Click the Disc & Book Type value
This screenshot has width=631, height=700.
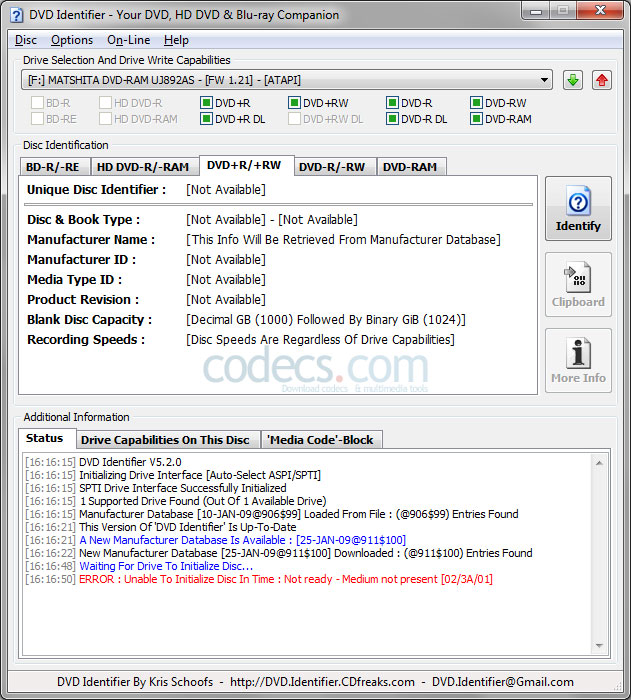pyautogui.click(x=272, y=220)
